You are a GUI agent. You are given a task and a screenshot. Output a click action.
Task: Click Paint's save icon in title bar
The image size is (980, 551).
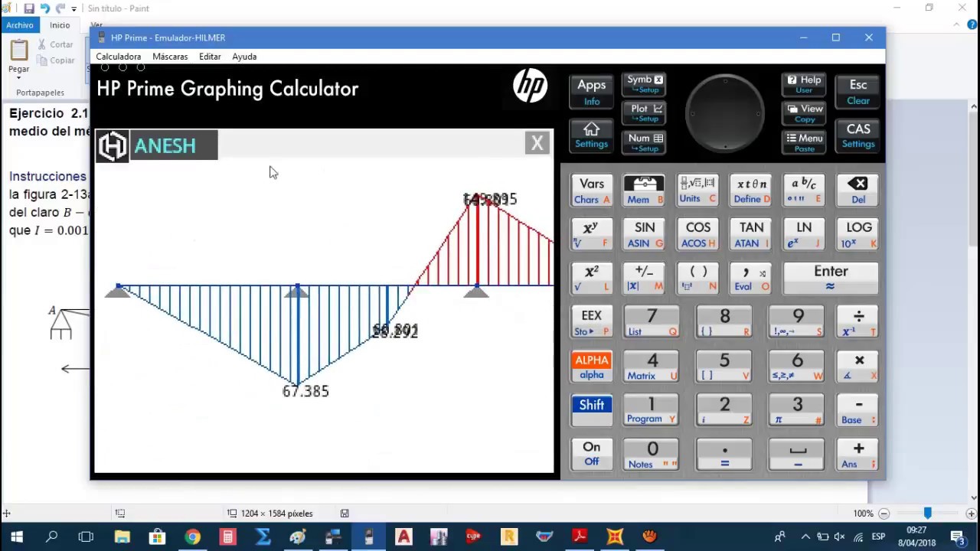[x=28, y=8]
